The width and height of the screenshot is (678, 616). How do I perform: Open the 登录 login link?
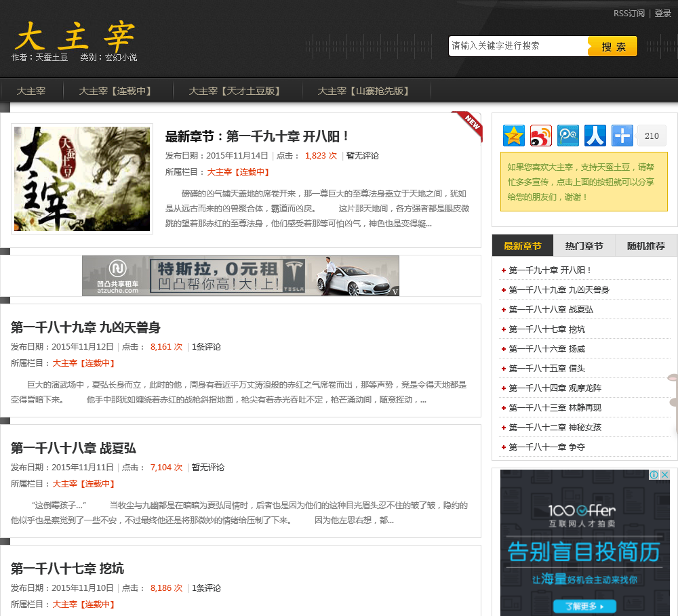coord(662,14)
